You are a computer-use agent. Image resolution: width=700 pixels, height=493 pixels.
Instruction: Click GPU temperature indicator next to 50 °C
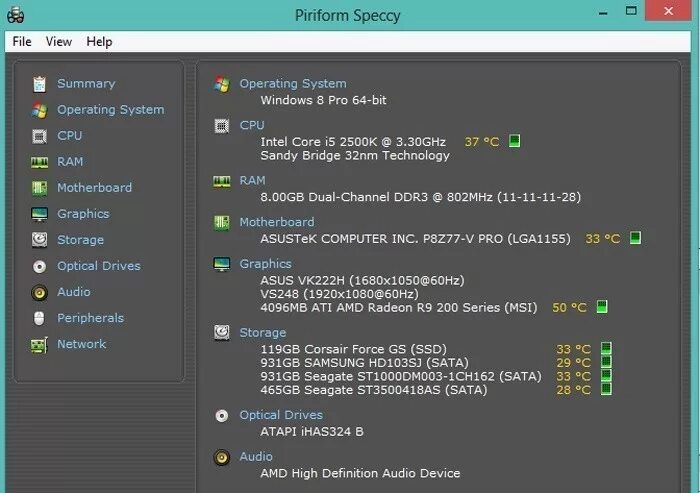tap(602, 307)
